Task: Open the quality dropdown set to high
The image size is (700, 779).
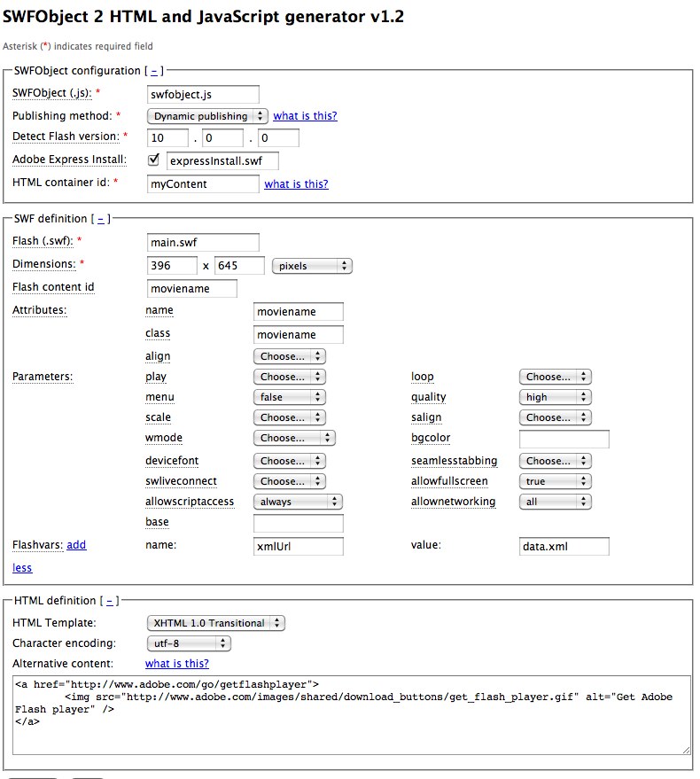Action: click(x=556, y=397)
